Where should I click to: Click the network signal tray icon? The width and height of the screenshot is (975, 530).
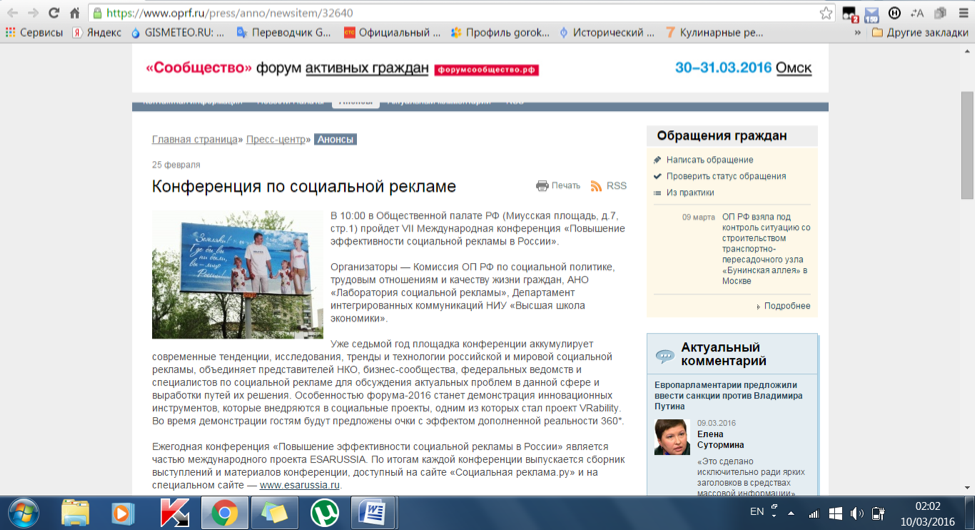point(813,514)
